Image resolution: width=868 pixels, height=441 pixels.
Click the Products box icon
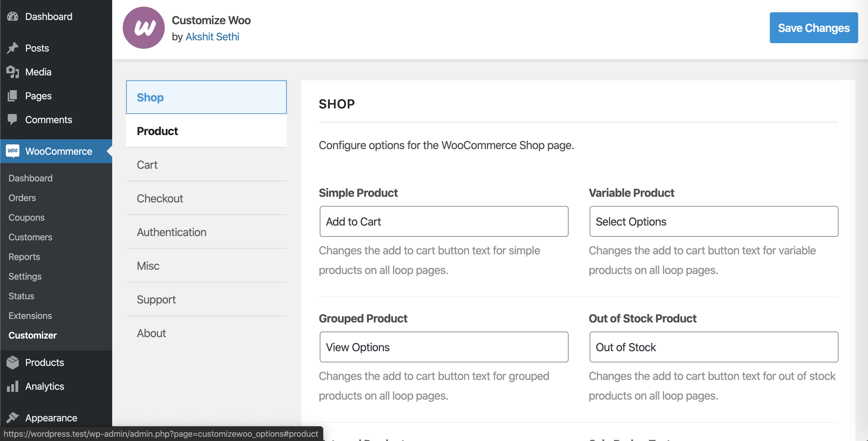click(x=13, y=362)
